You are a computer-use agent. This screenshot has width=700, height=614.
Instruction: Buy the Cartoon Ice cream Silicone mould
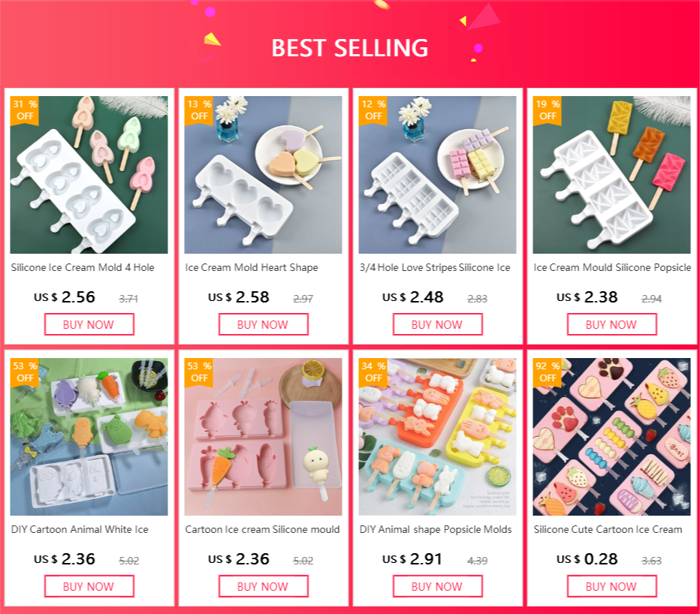tap(263, 586)
